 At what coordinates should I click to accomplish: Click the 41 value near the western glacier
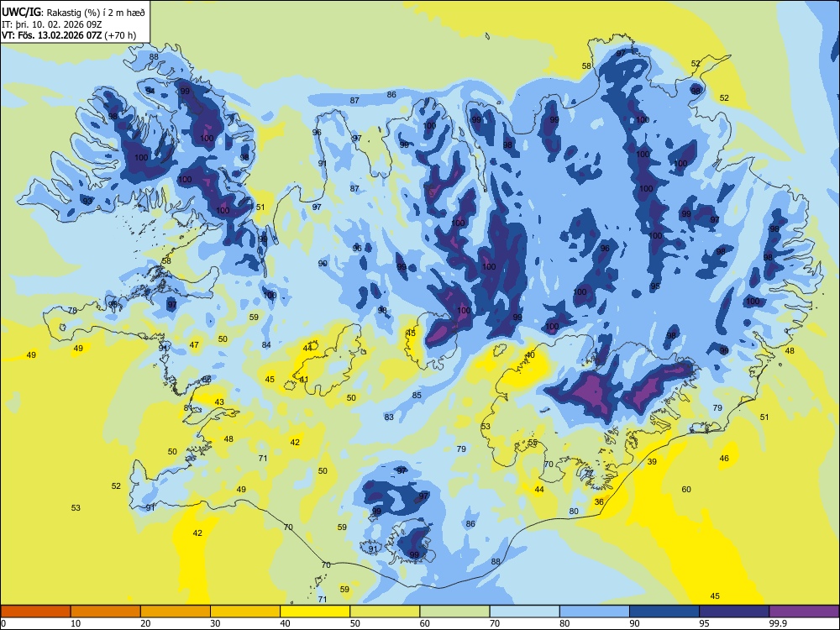tap(304, 380)
